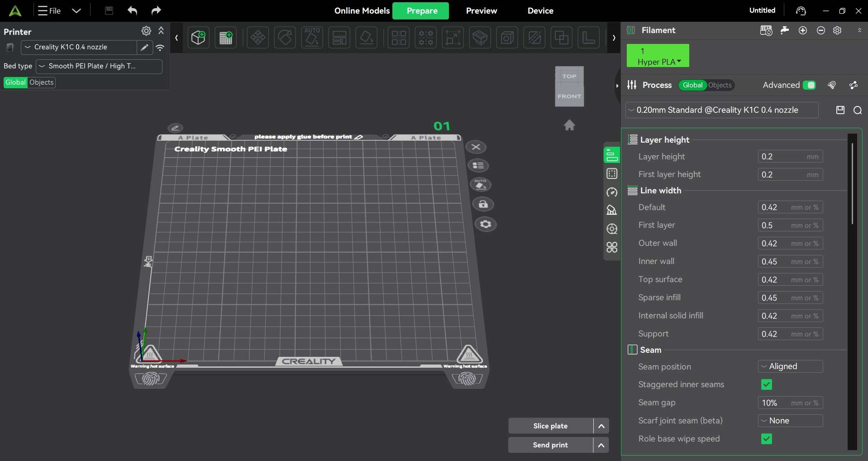Open the Device tab
The height and width of the screenshot is (461, 868).
click(x=540, y=10)
